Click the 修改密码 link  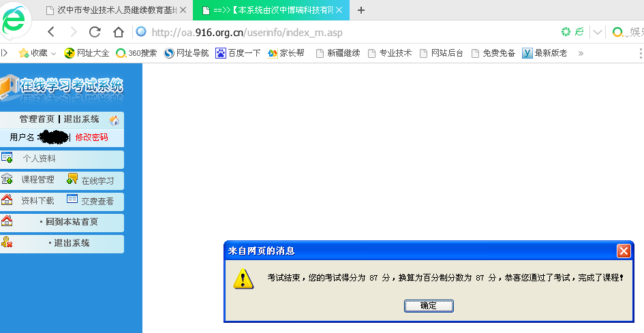(x=91, y=138)
